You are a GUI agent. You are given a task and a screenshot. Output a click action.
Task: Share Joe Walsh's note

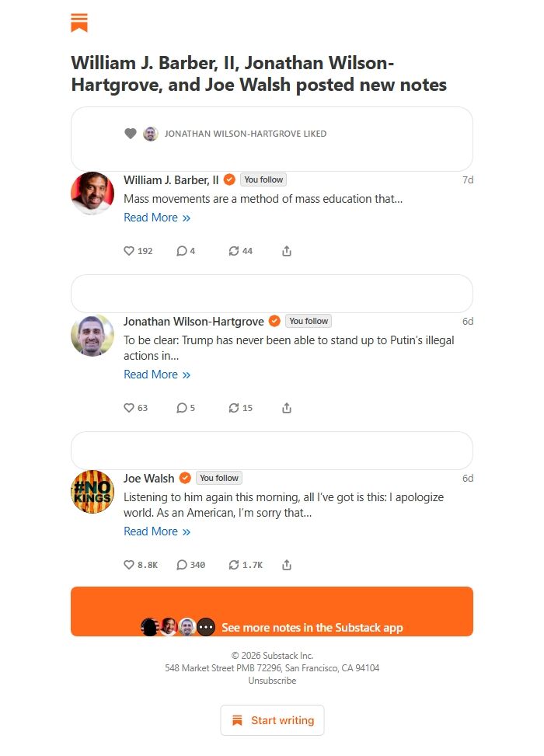coord(287,565)
